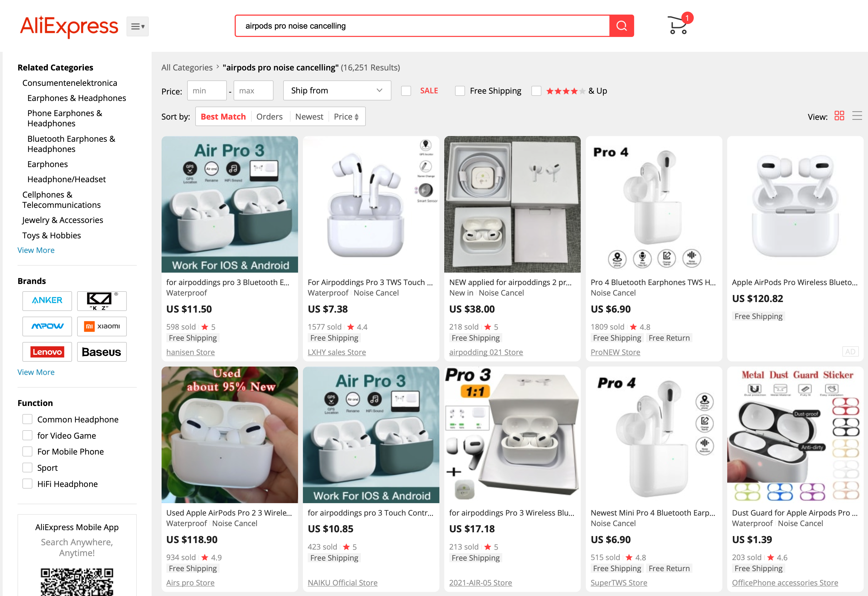Switch to grid view icon

pos(839,116)
